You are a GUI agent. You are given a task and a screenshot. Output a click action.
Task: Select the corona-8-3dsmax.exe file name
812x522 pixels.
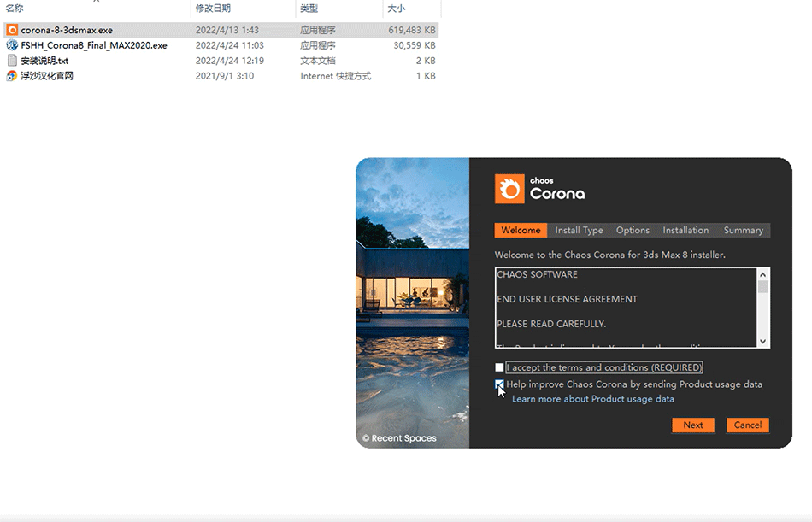click(x=67, y=30)
